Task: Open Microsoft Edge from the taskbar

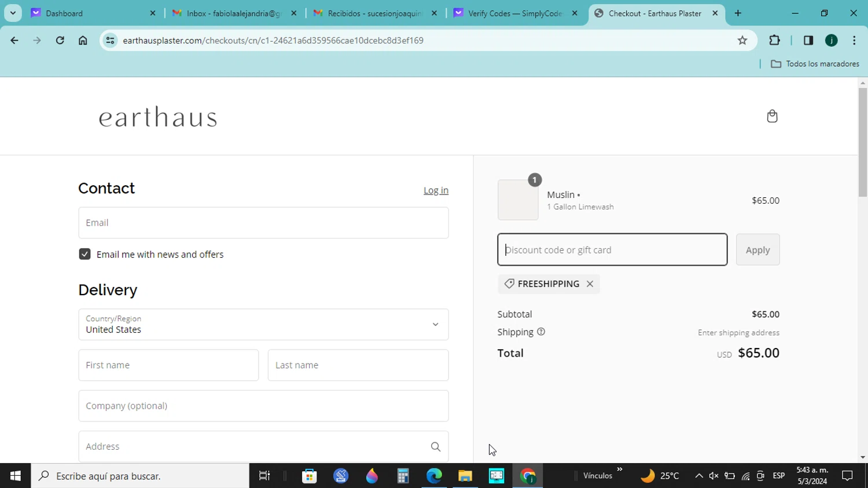Action: 434,476
